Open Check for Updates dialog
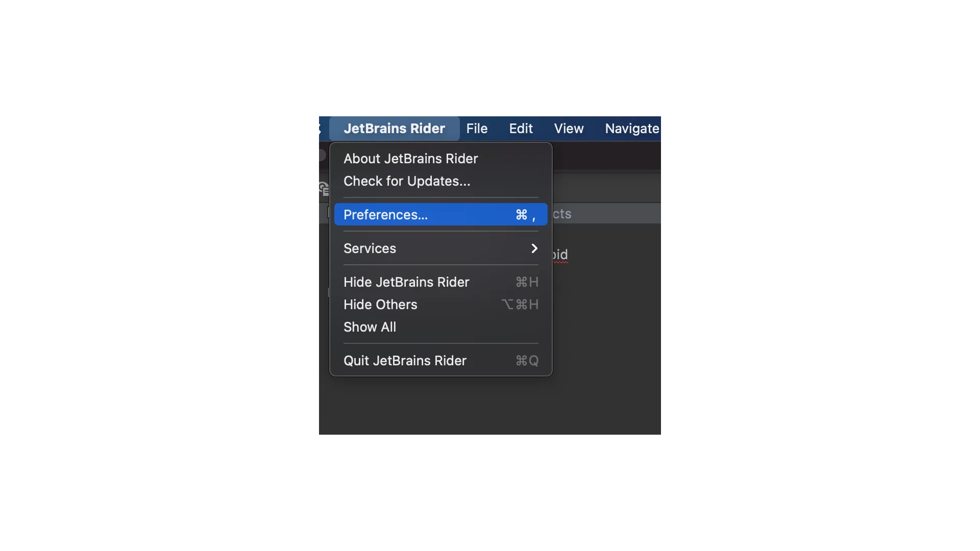 tap(406, 180)
